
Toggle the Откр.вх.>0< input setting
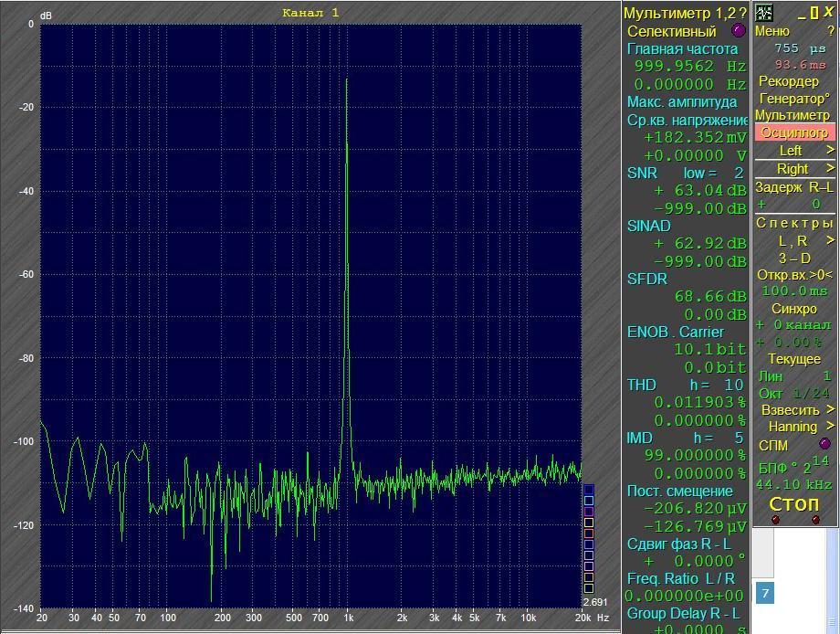point(794,275)
